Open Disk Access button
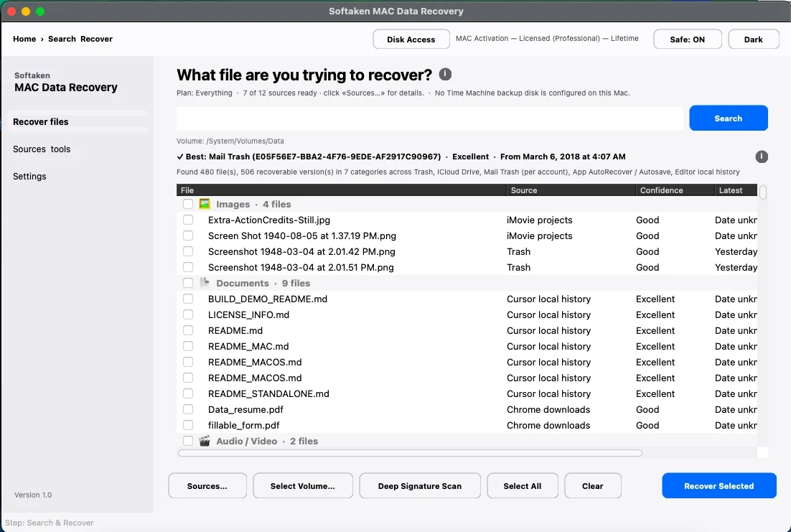 [411, 39]
